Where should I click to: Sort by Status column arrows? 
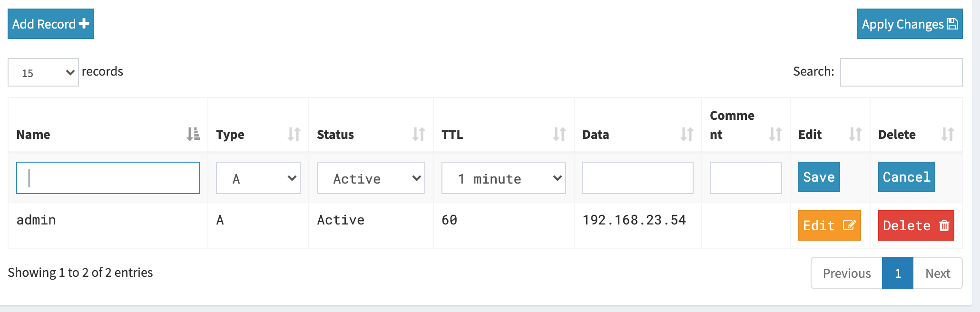[x=419, y=134]
